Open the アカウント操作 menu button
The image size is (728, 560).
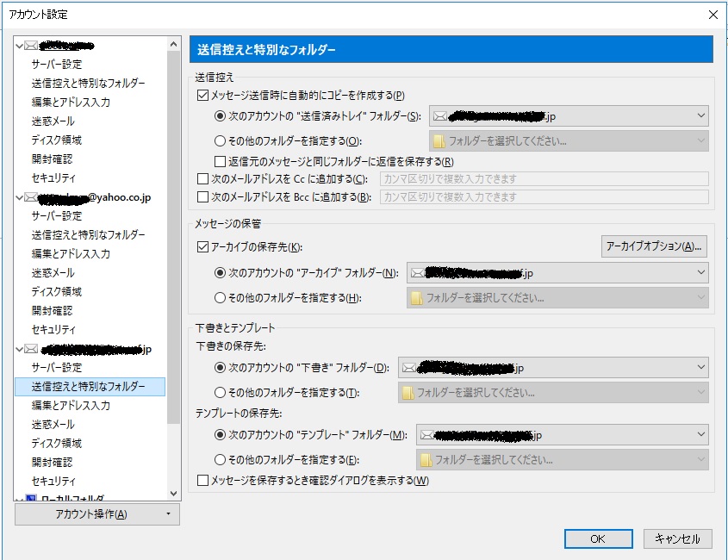click(x=97, y=514)
